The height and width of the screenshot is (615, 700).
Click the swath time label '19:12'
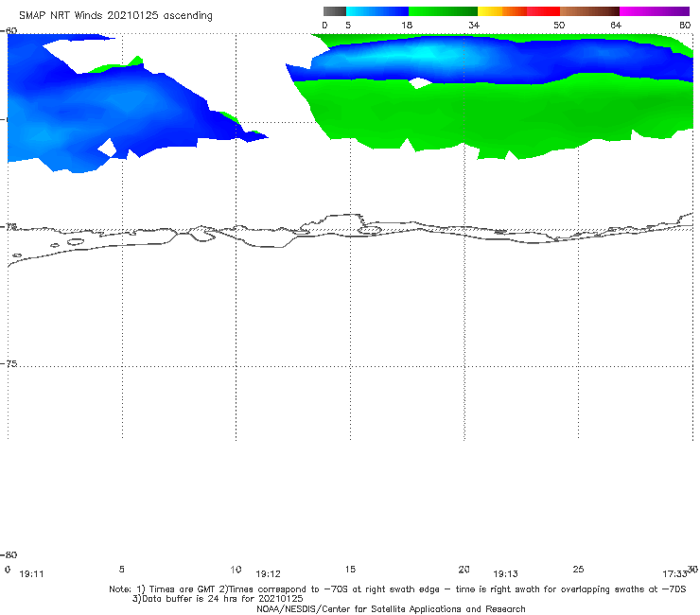click(268, 574)
